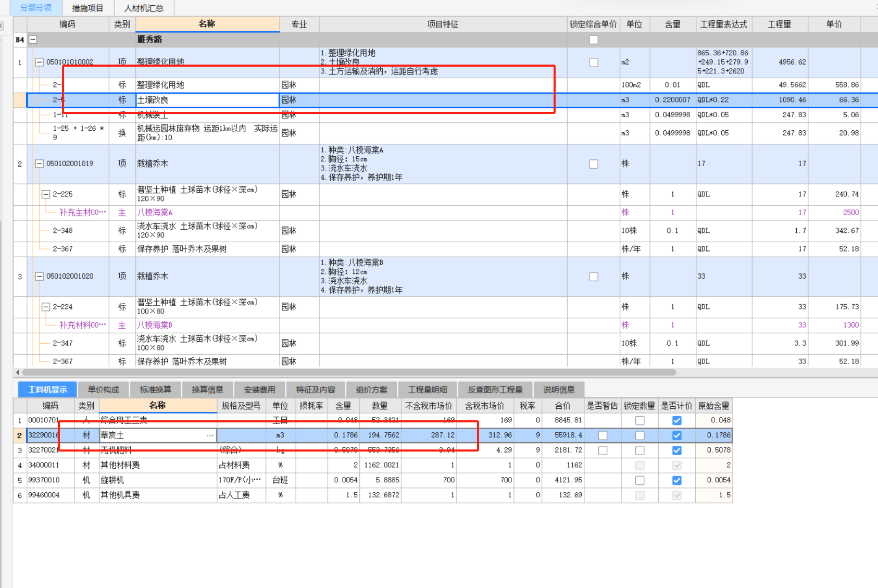Click the 规格及型号 column header
The height and width of the screenshot is (588, 878).
tap(241, 406)
